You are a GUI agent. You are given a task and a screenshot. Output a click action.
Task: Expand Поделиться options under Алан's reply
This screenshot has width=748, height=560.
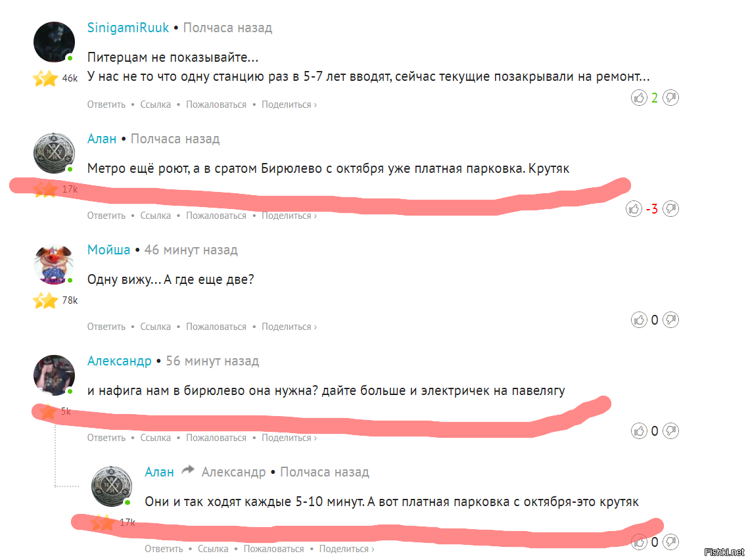click(x=347, y=549)
